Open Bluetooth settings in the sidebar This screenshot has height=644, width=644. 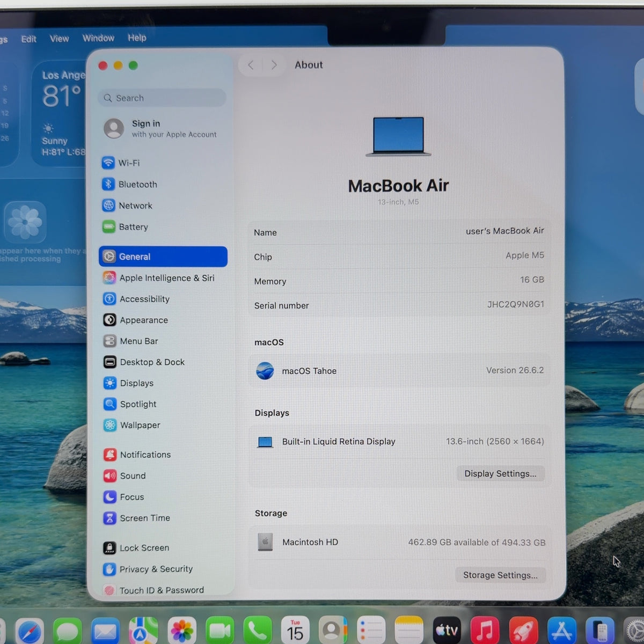(163, 184)
